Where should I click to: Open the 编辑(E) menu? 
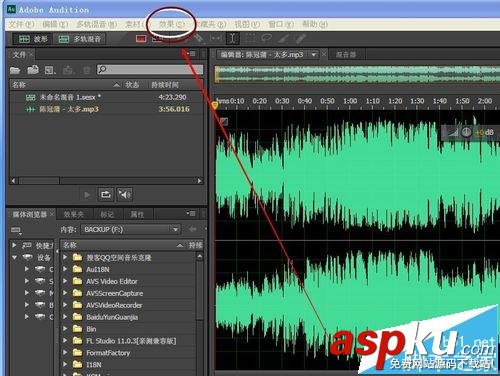click(x=55, y=24)
